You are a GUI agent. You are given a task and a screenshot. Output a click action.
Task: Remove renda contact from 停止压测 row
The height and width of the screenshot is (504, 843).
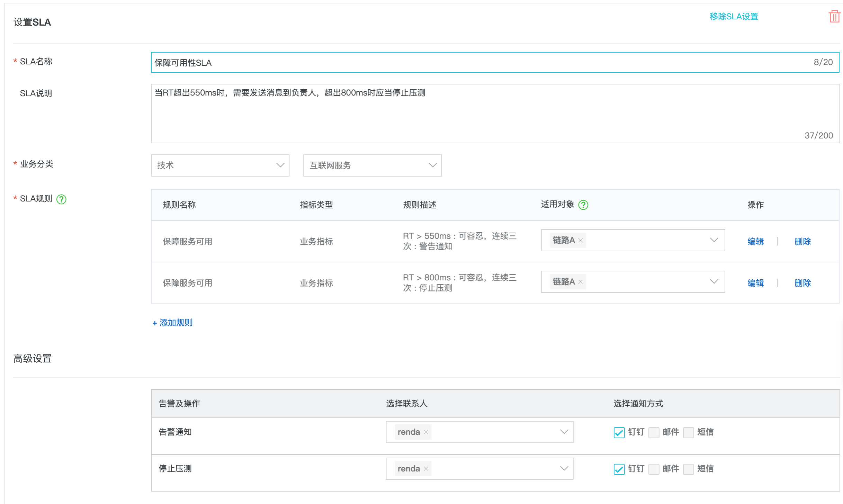[426, 469]
